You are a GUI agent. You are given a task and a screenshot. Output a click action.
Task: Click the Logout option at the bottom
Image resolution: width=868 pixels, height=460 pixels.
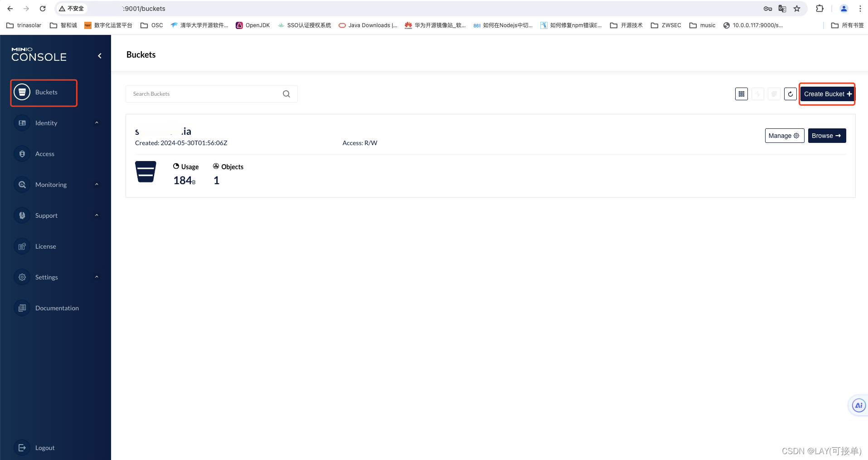click(x=44, y=447)
